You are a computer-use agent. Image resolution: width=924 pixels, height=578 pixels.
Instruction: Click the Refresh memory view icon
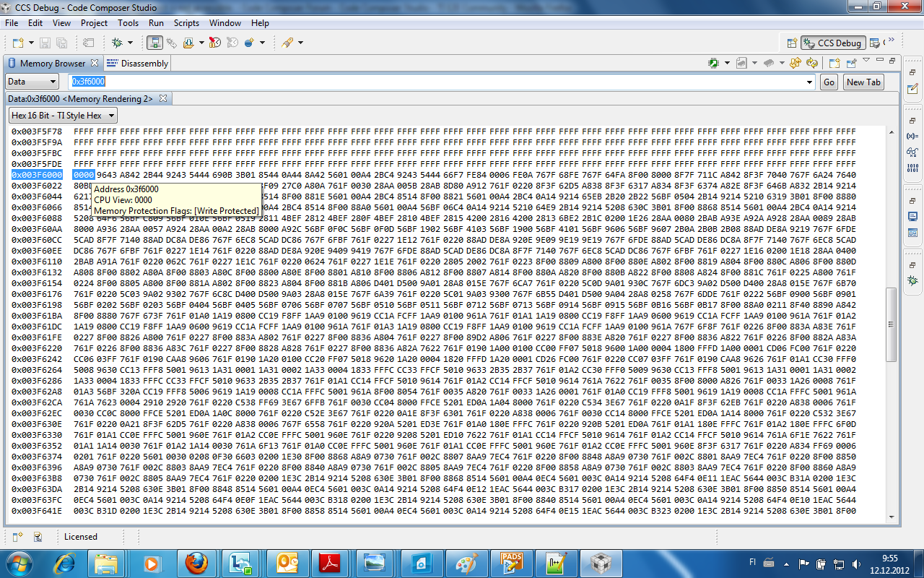coord(811,63)
